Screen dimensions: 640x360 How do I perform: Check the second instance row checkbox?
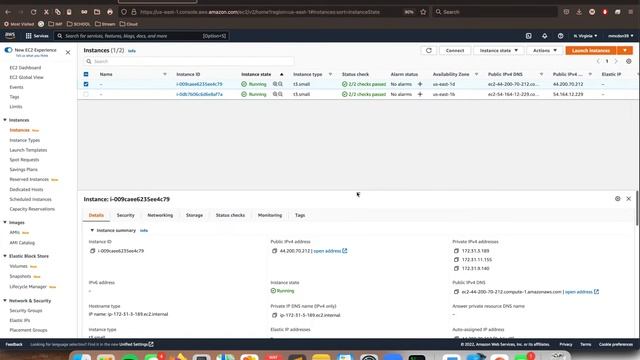pos(86,94)
